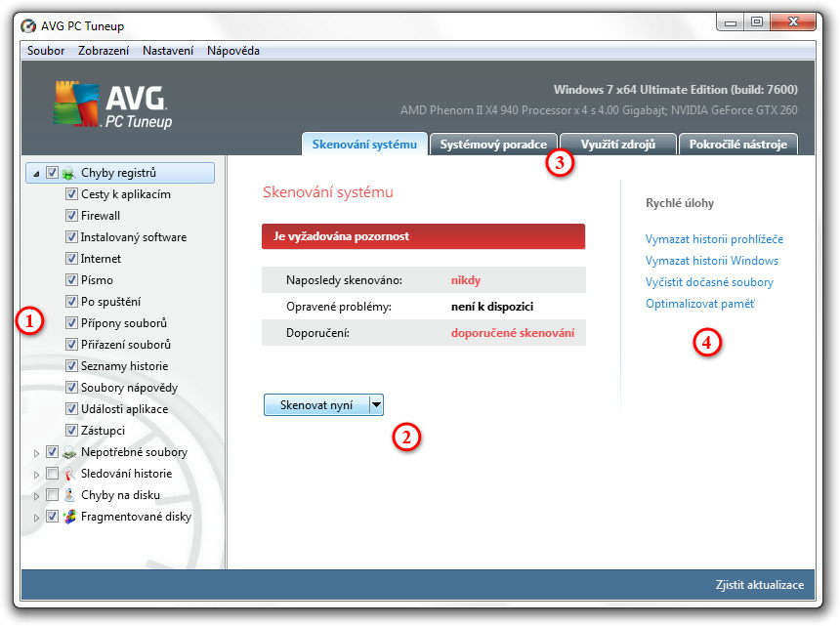The height and width of the screenshot is (626, 840).
Task: Toggle the Chyby registrů checkbox
Action: [x=52, y=173]
